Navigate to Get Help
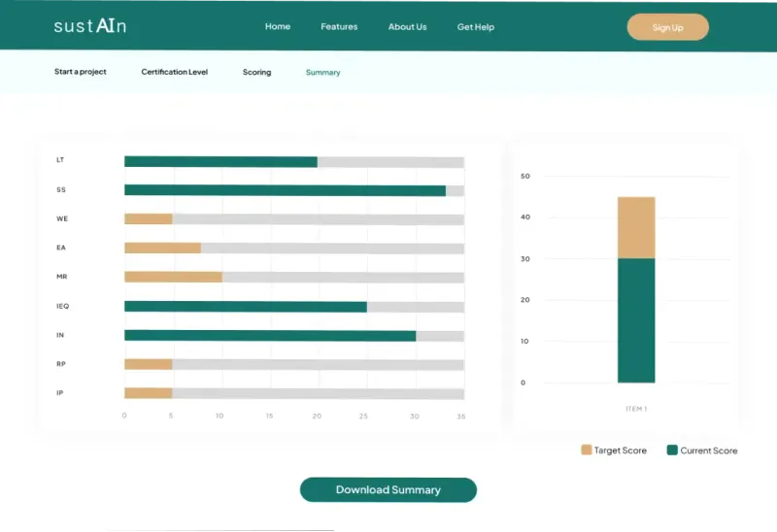777x532 pixels. point(476,27)
